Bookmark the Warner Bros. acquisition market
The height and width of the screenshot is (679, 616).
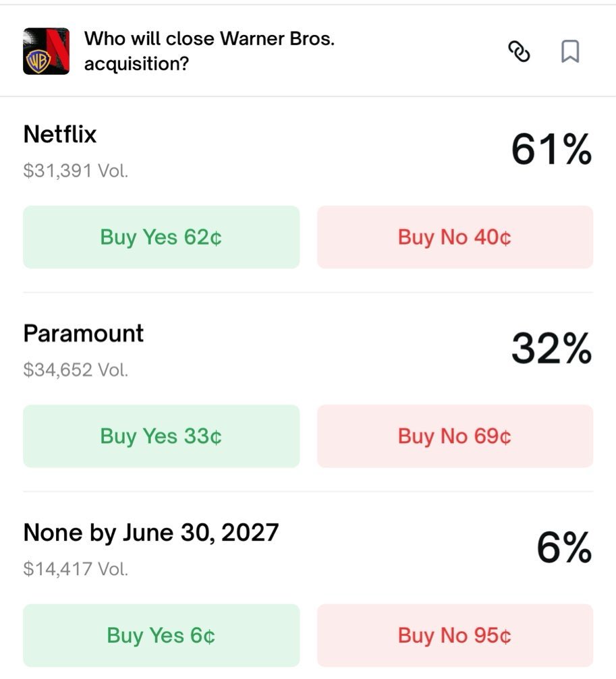tap(570, 51)
